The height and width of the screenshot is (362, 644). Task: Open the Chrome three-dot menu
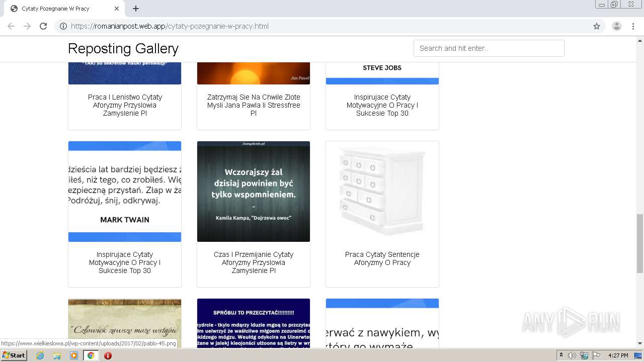633,26
